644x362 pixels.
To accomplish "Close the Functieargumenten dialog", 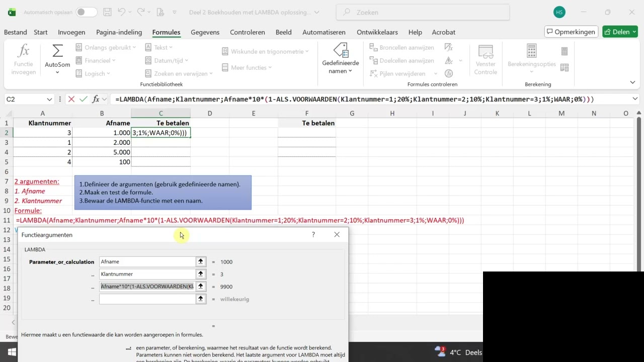I will click(x=337, y=235).
